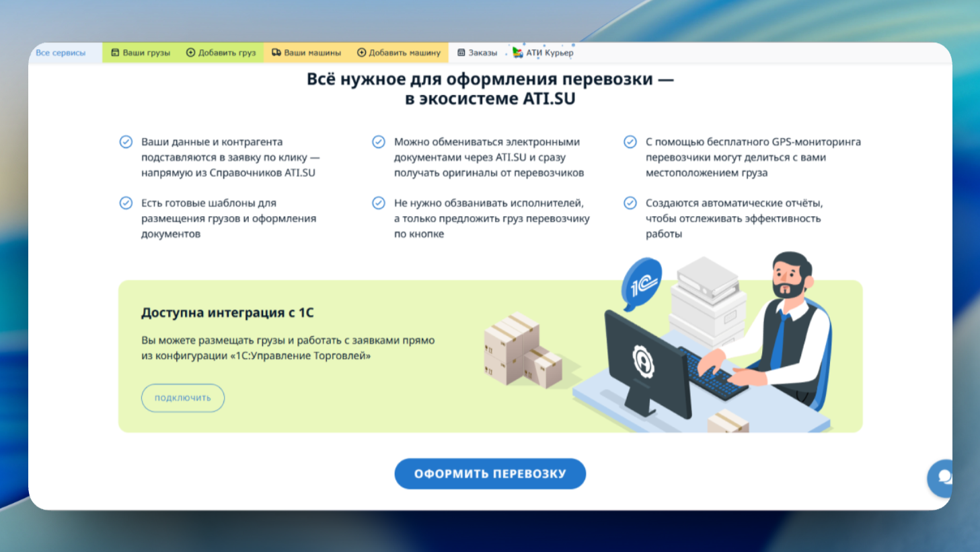The height and width of the screenshot is (552, 980).
Task: Go to the Ваши грузы section
Action: [x=141, y=53]
